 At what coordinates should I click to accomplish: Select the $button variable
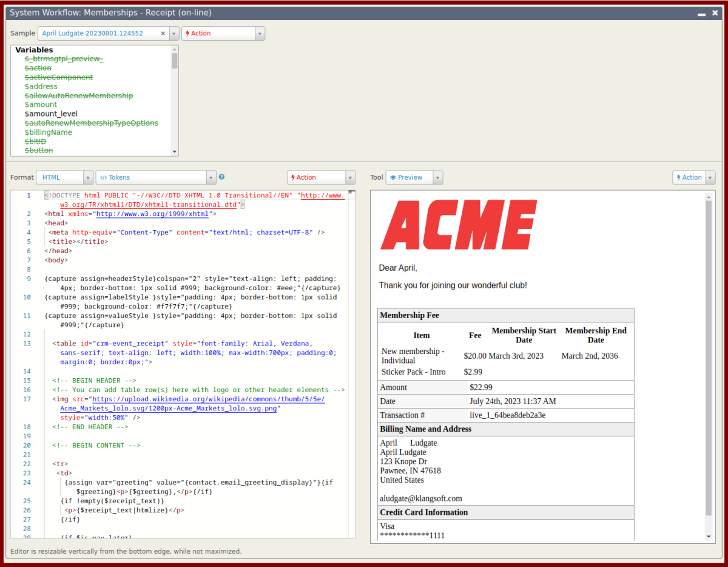pos(39,150)
